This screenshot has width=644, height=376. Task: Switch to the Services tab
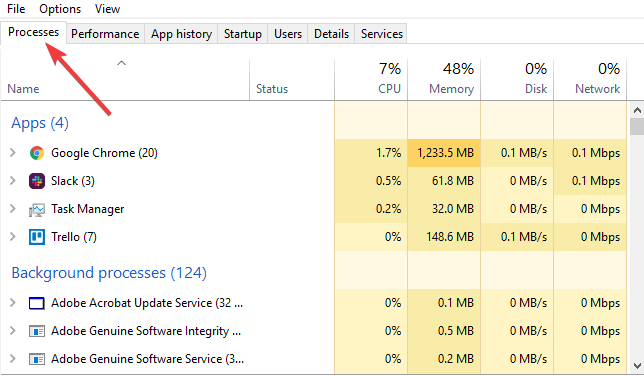(x=382, y=34)
